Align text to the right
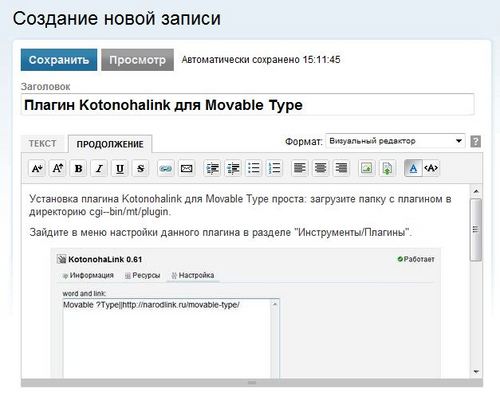The image size is (500, 404). pos(341,168)
